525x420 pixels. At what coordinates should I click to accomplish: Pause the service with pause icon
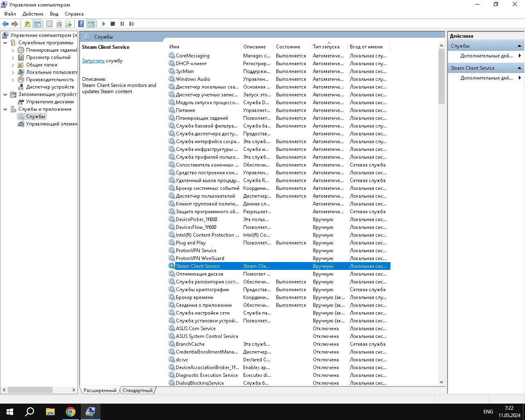coord(122,24)
